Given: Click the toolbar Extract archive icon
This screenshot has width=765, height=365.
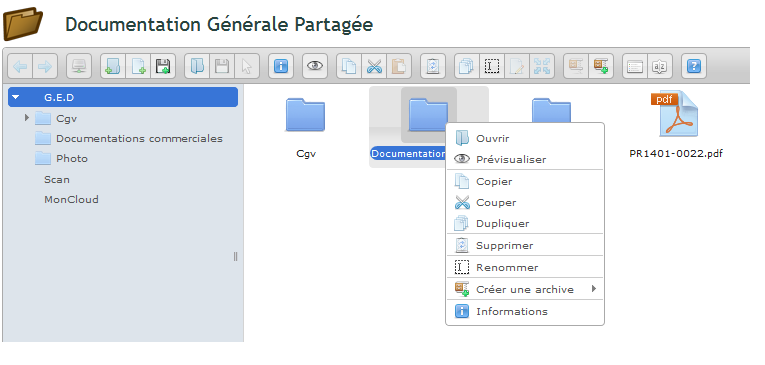Looking at the screenshot, I should [576, 66].
